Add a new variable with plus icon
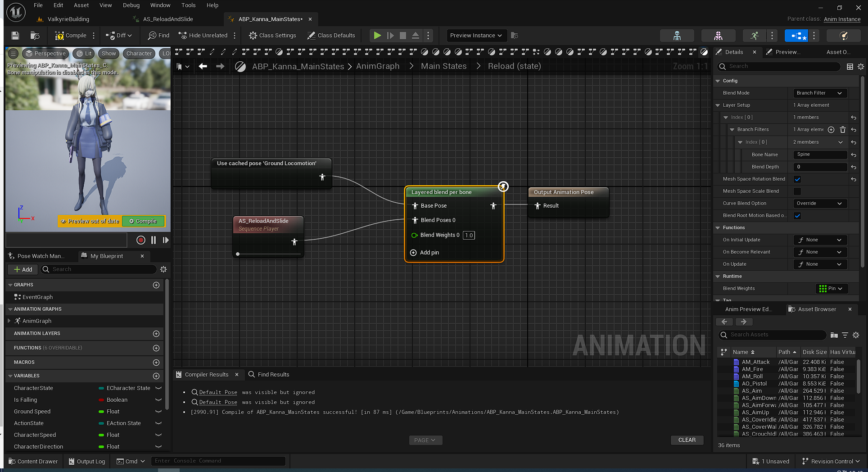Viewport: 868px width, 472px height. click(156, 376)
